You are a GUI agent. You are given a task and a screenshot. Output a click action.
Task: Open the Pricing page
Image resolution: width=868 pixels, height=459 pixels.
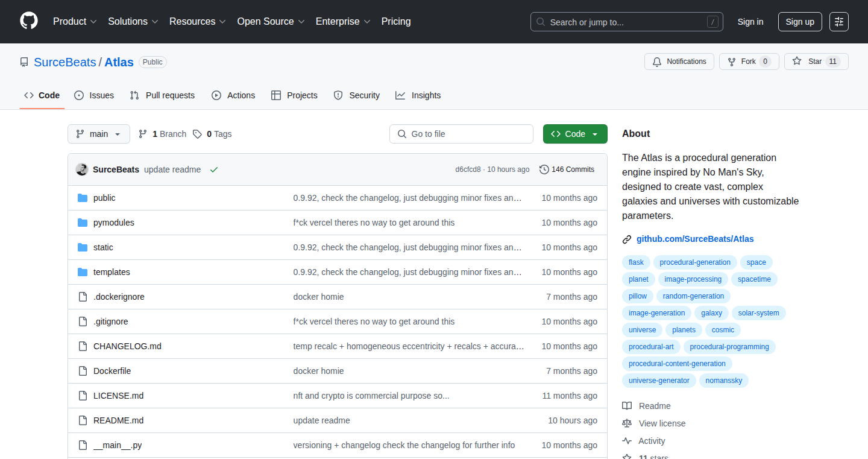tap(396, 22)
